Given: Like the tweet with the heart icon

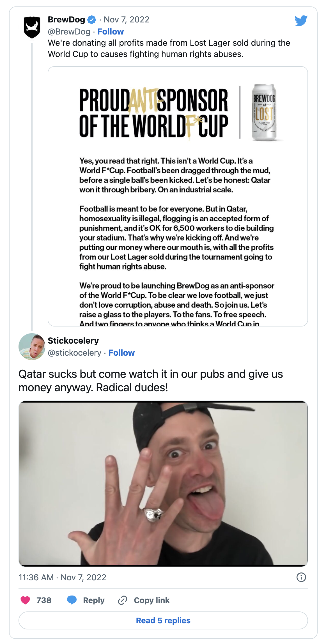Looking at the screenshot, I should click(x=26, y=600).
